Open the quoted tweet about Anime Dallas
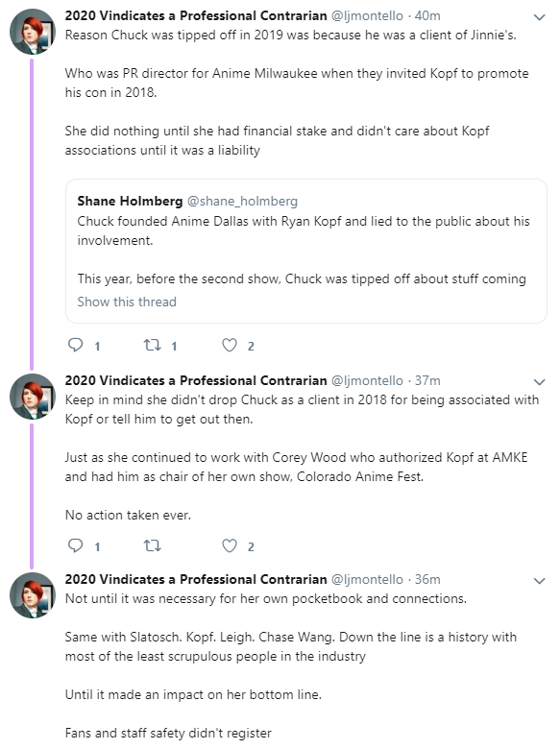 click(305, 252)
